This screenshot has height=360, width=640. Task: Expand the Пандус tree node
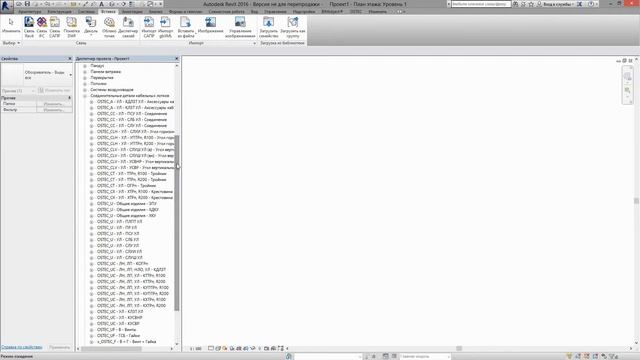pos(85,66)
